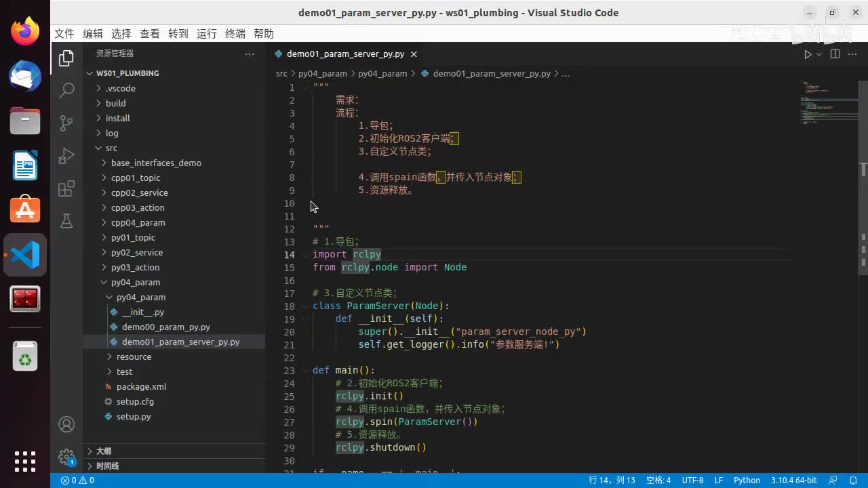
Task: Select the demo01_param_server_py.py editor tab
Action: (345, 54)
